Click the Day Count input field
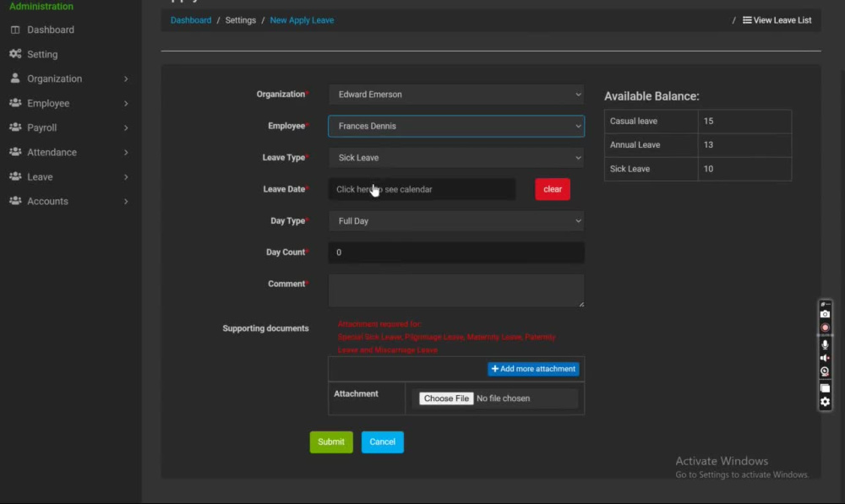Viewport: 845px width, 504px height. (456, 252)
